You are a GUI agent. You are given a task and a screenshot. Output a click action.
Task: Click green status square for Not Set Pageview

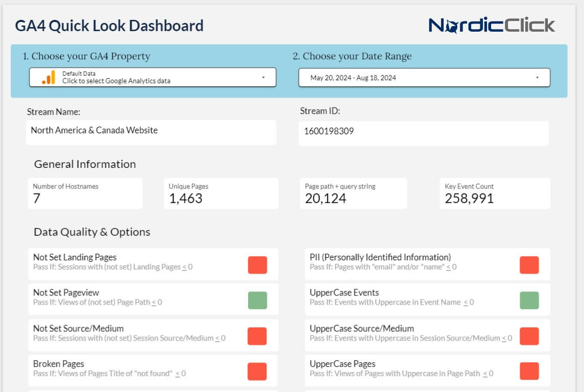coord(257,301)
